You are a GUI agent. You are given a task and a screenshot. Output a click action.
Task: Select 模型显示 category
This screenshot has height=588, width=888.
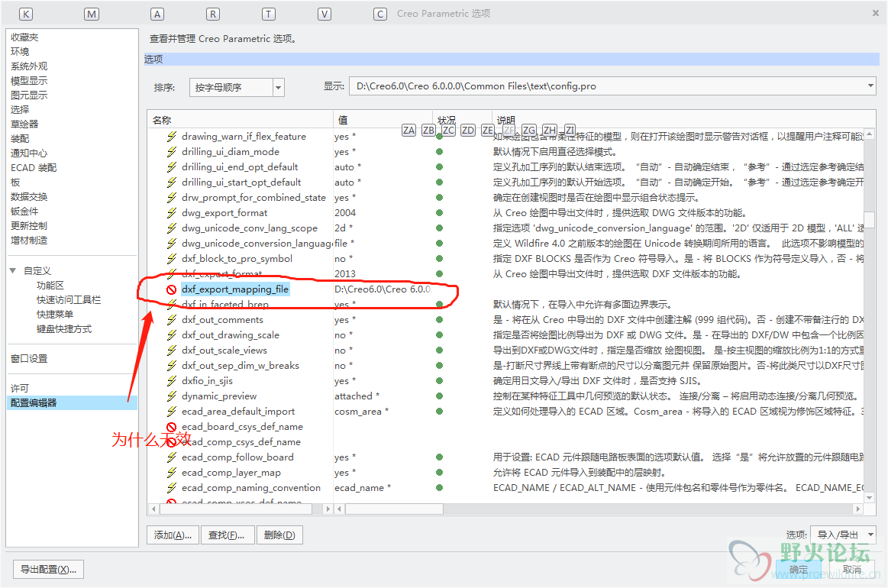click(30, 81)
